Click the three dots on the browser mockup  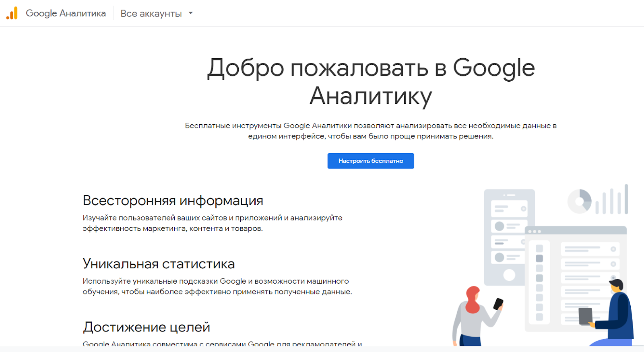[x=534, y=232]
